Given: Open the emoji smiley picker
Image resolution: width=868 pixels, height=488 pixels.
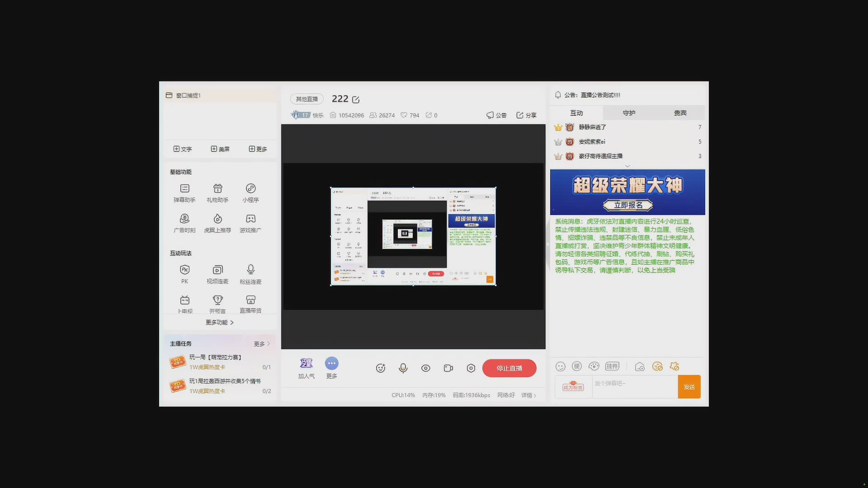Looking at the screenshot, I should [x=561, y=366].
